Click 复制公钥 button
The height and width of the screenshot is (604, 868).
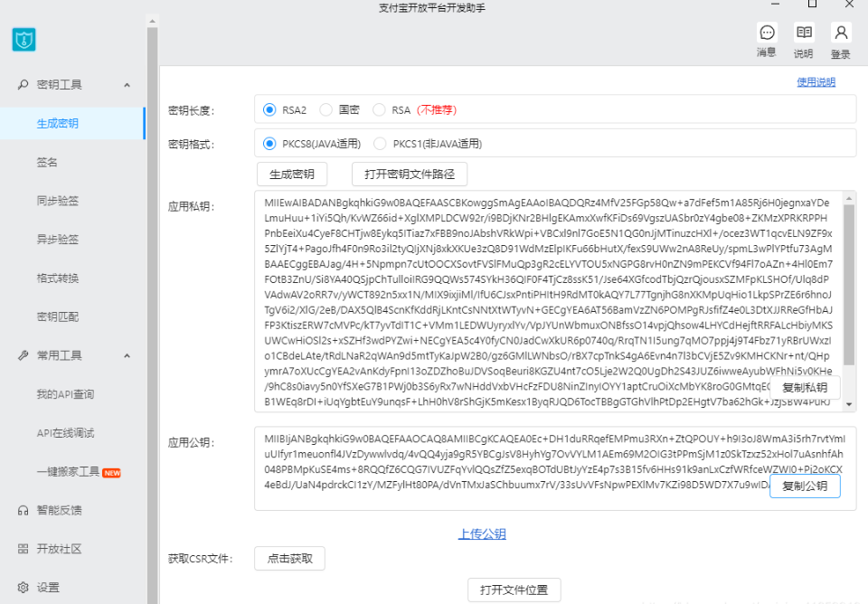tap(805, 486)
